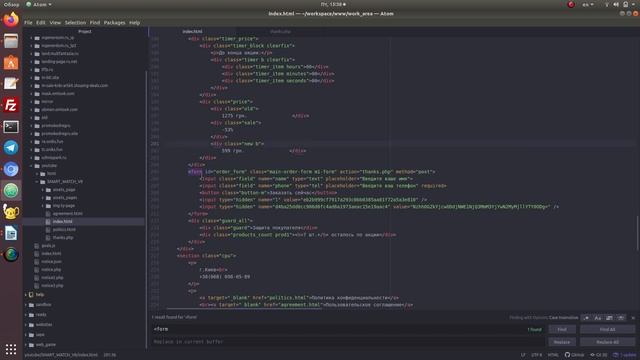Open the Files manager dock icon
The height and width of the screenshot is (360, 640).
pyautogui.click(x=11, y=41)
